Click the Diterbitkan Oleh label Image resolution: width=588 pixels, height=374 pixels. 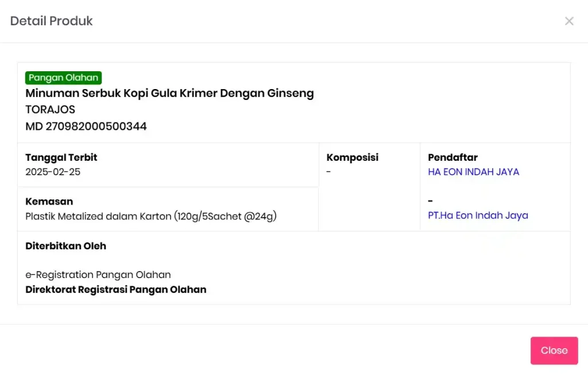pos(65,246)
